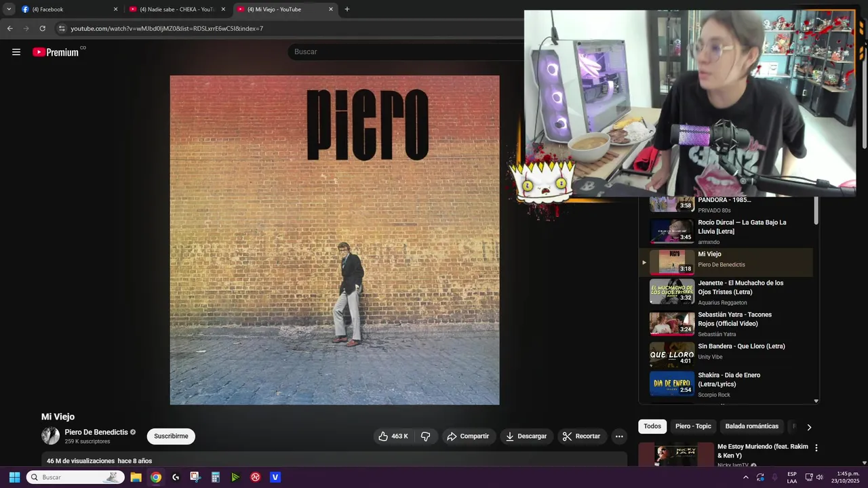Screen dimensions: 868x488
Task: Click the Mi Viejo video title text
Action: (x=58, y=417)
